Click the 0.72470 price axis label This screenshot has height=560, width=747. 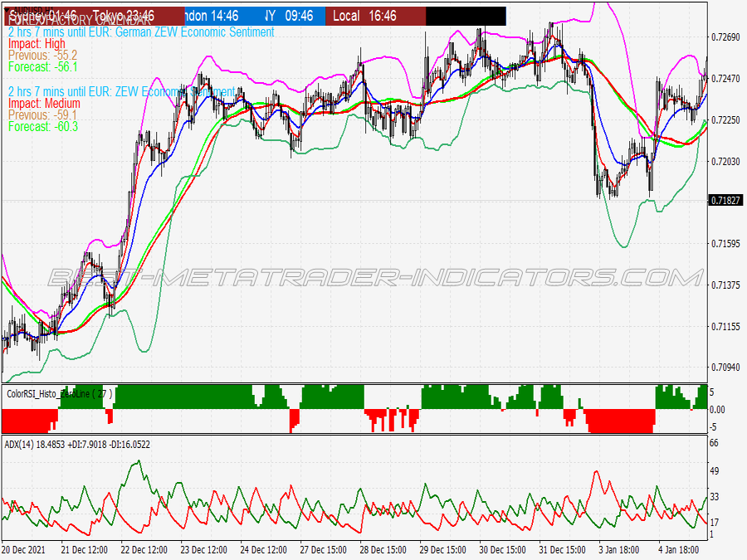725,79
